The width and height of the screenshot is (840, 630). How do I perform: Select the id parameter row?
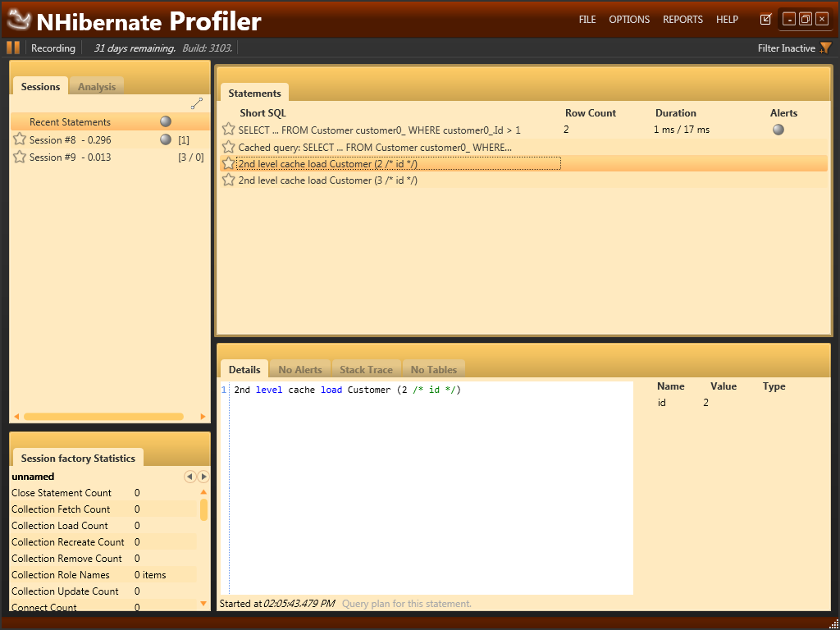pos(739,402)
